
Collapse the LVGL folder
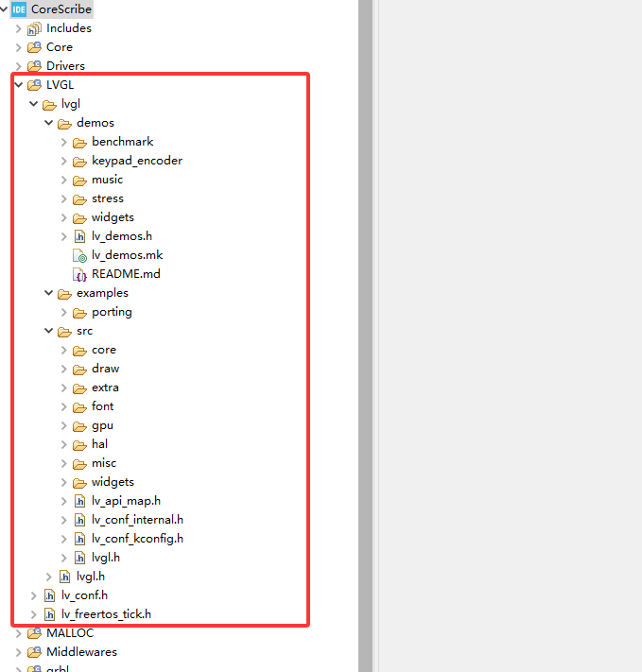click(18, 85)
